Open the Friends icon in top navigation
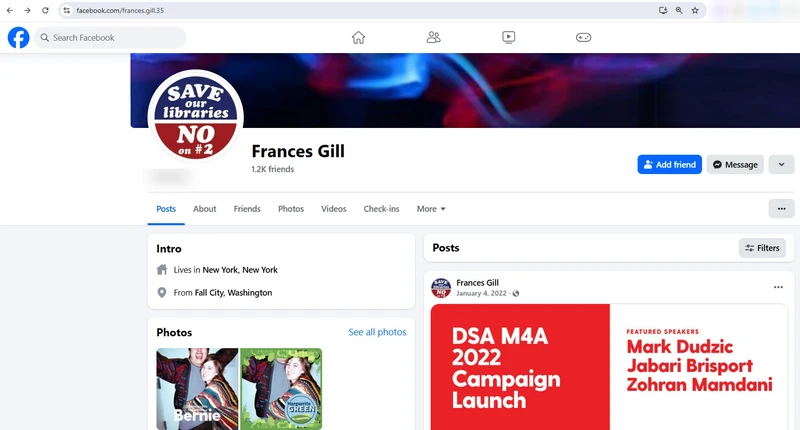This screenshot has width=800, height=430. coord(433,38)
